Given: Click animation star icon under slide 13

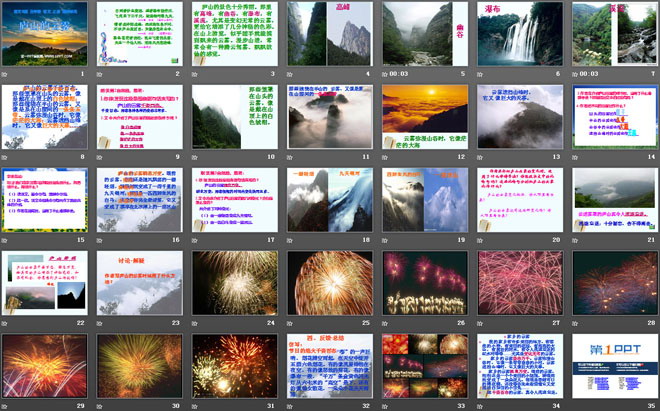Looking at the screenshot, I should pyautogui.click(x=480, y=157).
